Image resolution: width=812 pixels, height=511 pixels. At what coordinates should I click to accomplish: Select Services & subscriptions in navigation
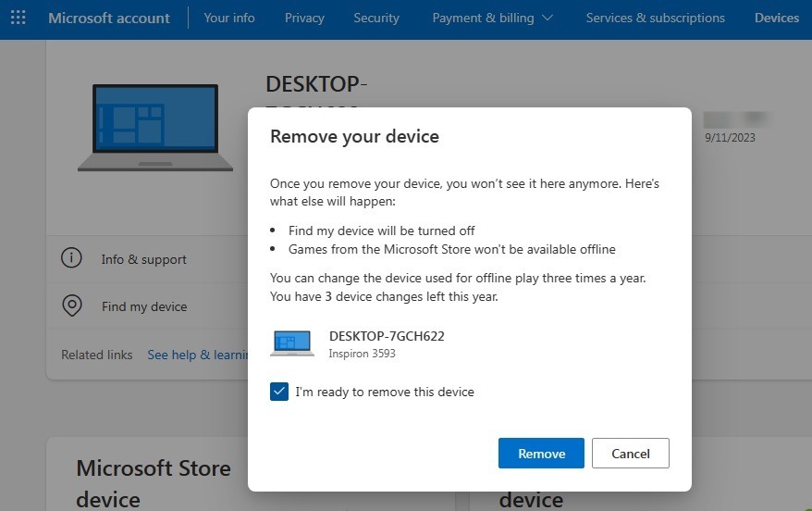(655, 18)
